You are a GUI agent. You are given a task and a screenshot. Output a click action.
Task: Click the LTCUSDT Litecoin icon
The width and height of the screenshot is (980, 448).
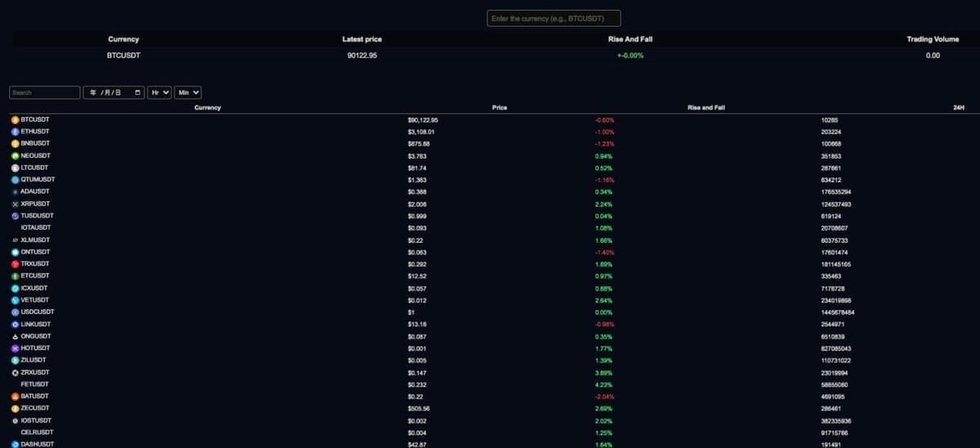[x=15, y=168]
